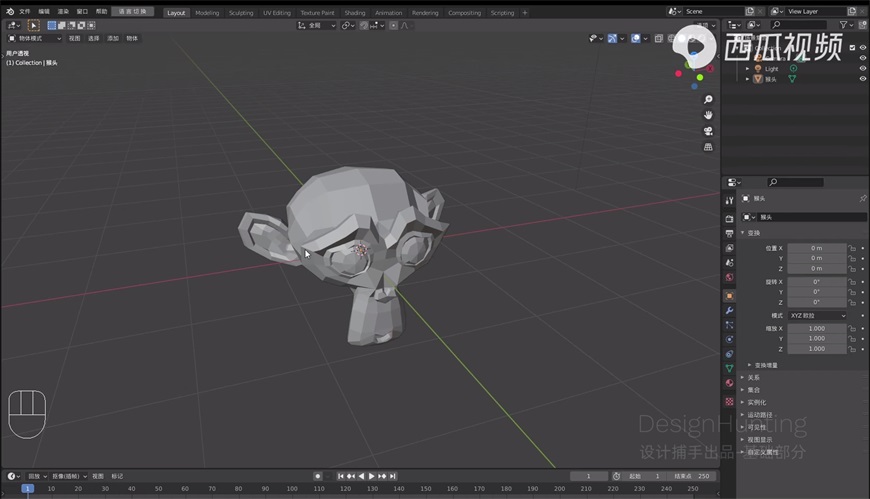The image size is (870, 499).
Task: Open the transform orientation dropdown
Action: coord(316,25)
